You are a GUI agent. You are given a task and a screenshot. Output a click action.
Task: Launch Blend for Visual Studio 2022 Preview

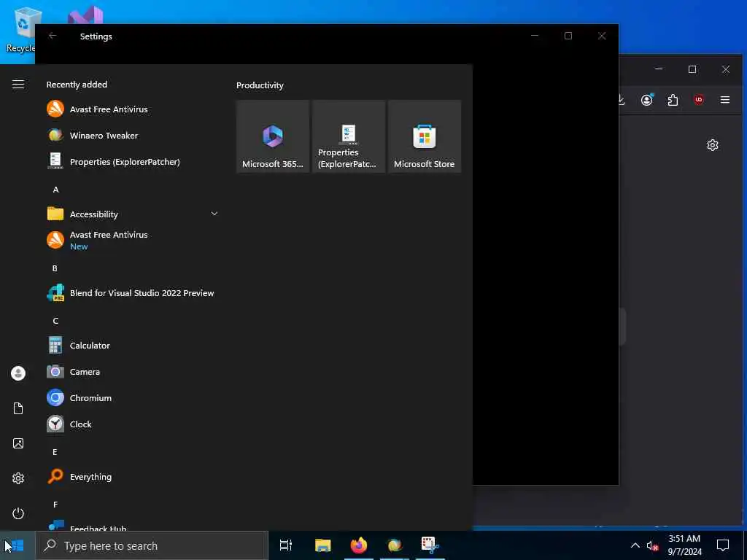pos(133,293)
